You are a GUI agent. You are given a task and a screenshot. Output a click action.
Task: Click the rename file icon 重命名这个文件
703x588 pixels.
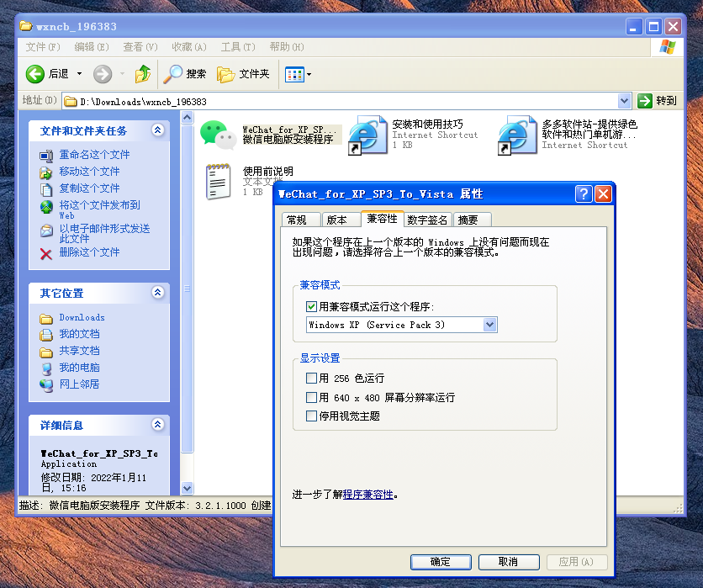coord(46,156)
